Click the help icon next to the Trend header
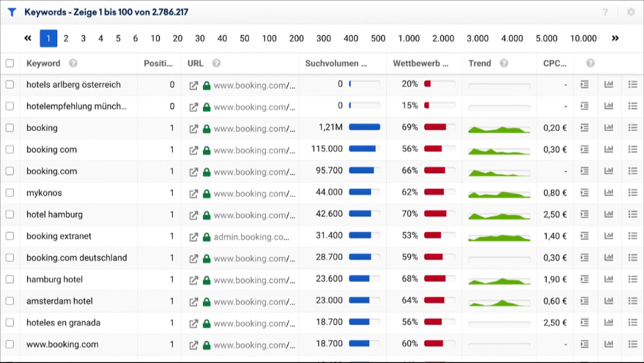The width and height of the screenshot is (644, 363). [x=504, y=63]
